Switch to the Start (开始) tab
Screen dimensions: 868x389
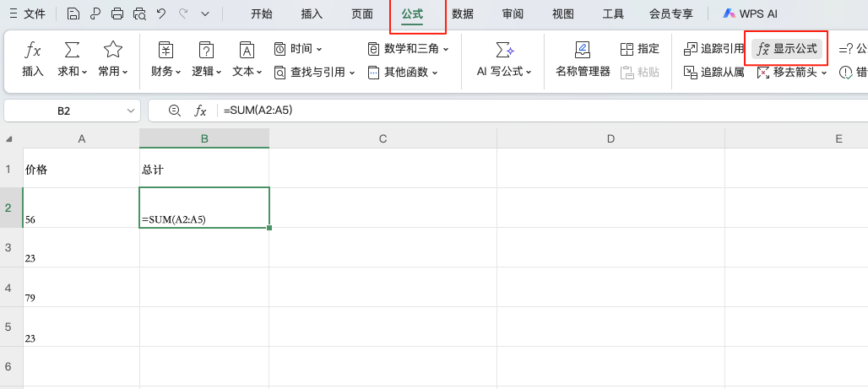[262, 14]
